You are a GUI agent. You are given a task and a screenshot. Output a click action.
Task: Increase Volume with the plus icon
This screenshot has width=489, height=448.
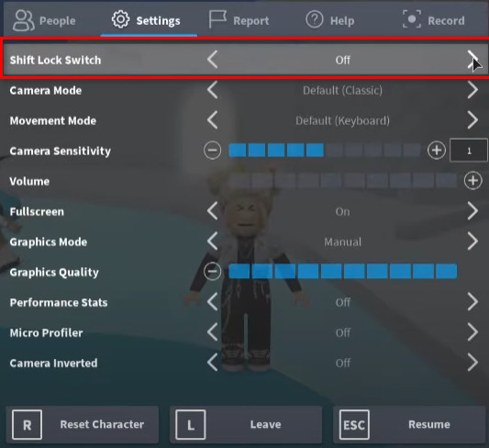click(473, 180)
